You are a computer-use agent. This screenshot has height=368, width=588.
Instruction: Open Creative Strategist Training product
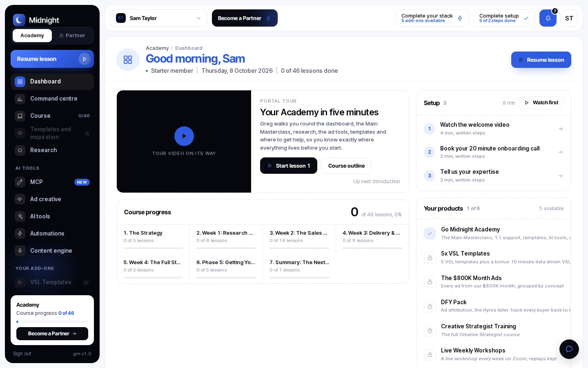494,330
